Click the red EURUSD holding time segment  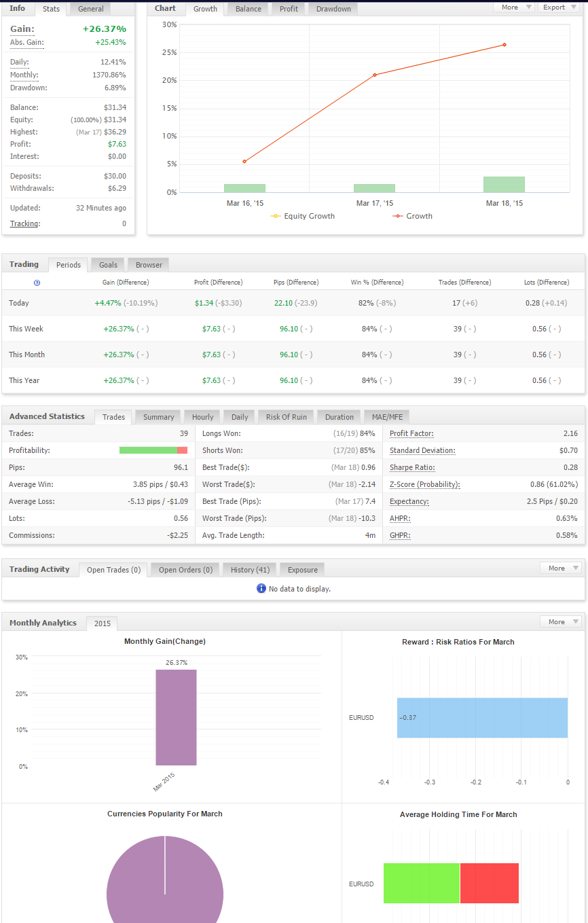point(490,884)
